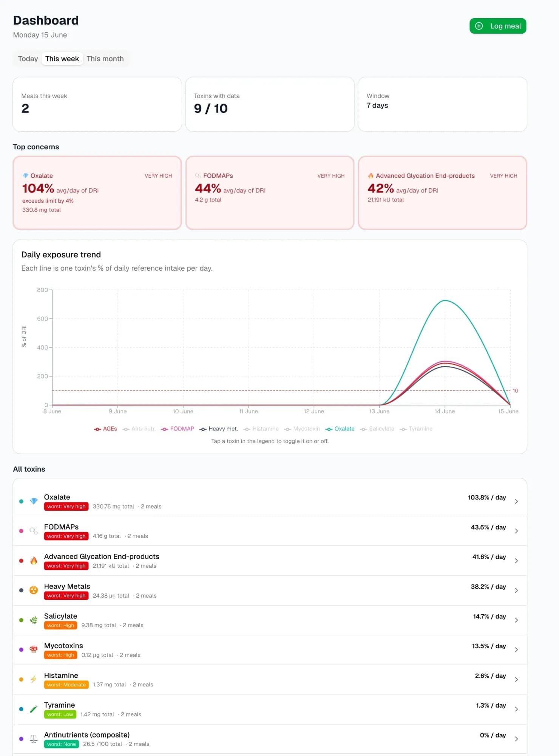This screenshot has height=756, width=559.
Task: Click the Histamine lightning bolt icon
Action: click(34, 679)
